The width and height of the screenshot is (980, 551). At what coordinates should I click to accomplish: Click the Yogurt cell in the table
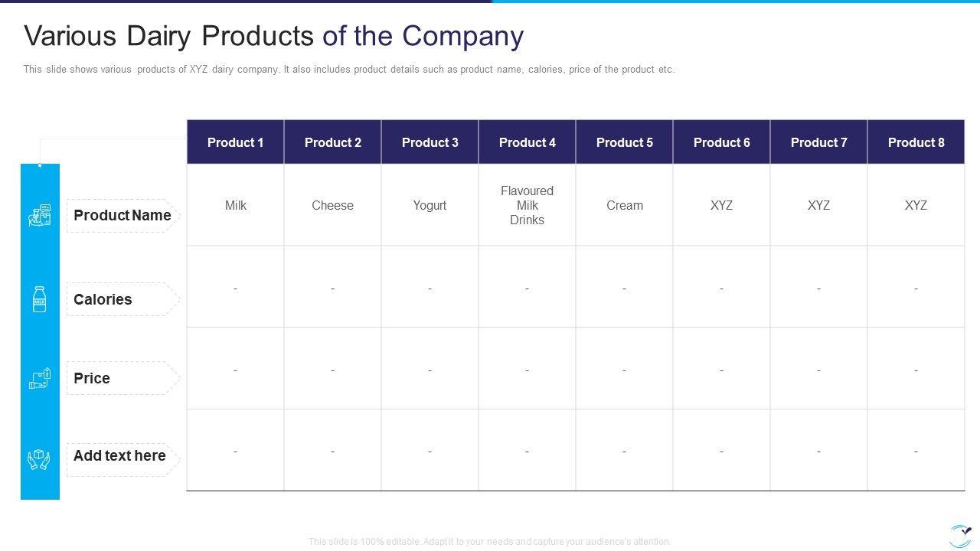(x=430, y=205)
